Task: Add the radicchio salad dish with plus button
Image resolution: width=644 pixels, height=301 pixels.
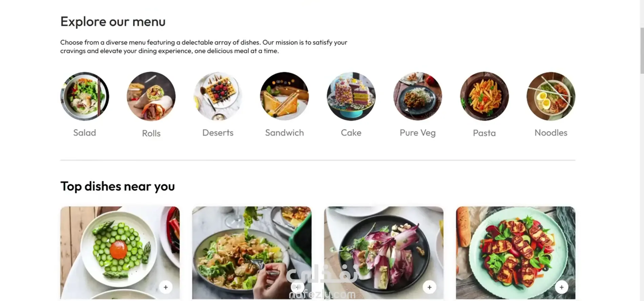Action: (429, 287)
